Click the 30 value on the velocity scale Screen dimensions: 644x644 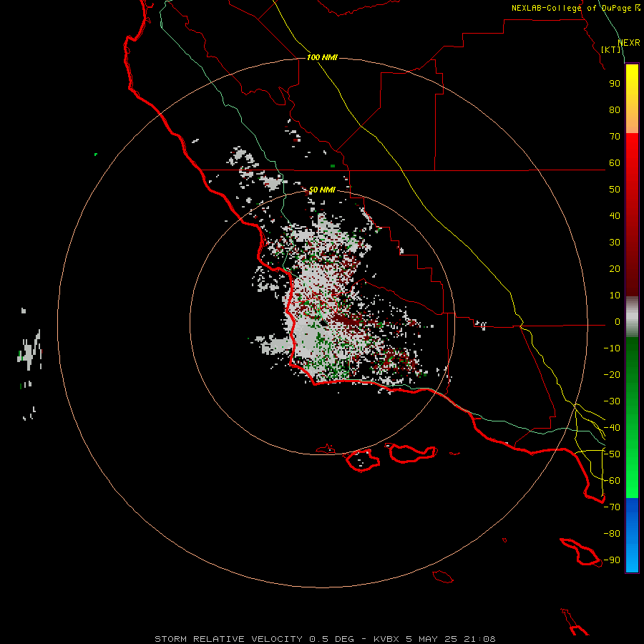pyautogui.click(x=615, y=243)
